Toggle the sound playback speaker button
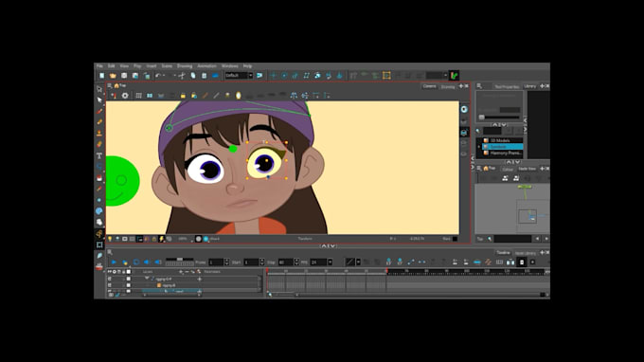This screenshot has height=362, width=644. click(147, 262)
